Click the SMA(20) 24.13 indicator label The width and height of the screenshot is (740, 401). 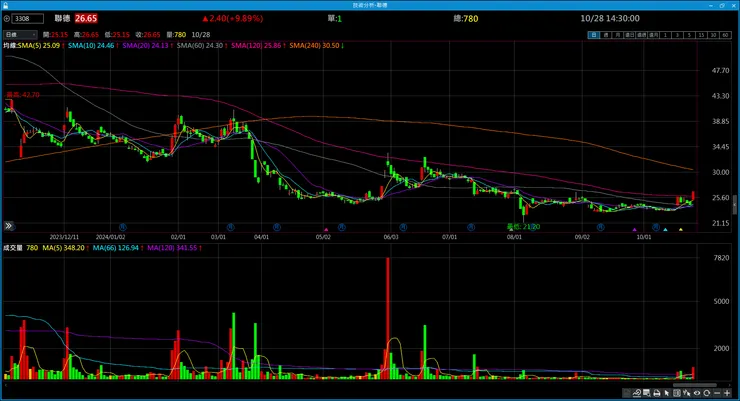pos(147,46)
